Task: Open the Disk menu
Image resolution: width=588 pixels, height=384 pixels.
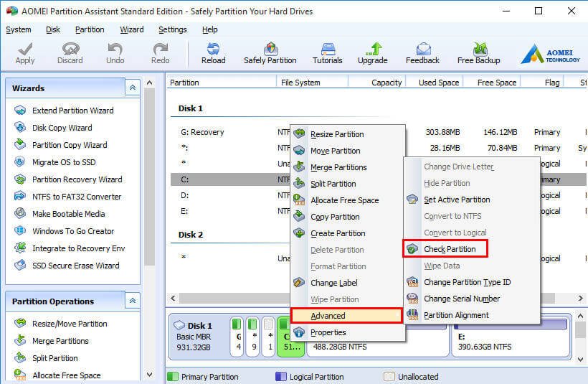Action: 53,29
